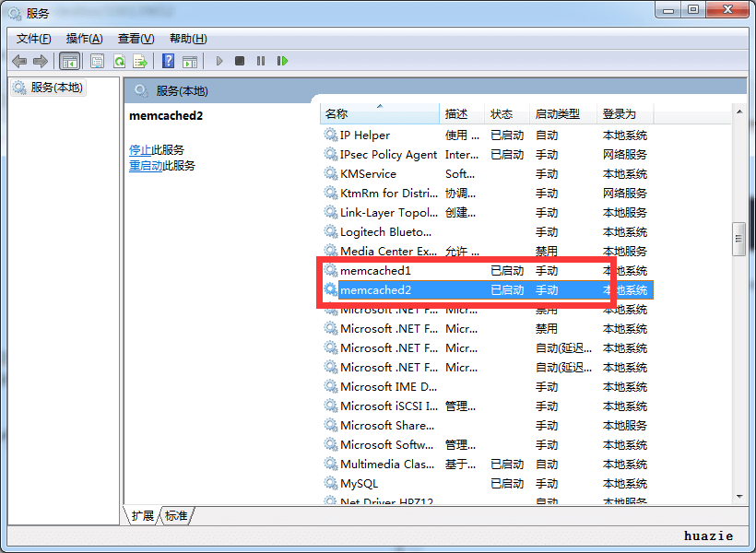Click the gear icon beside MySQL
The width and height of the screenshot is (756, 553).
click(330, 483)
